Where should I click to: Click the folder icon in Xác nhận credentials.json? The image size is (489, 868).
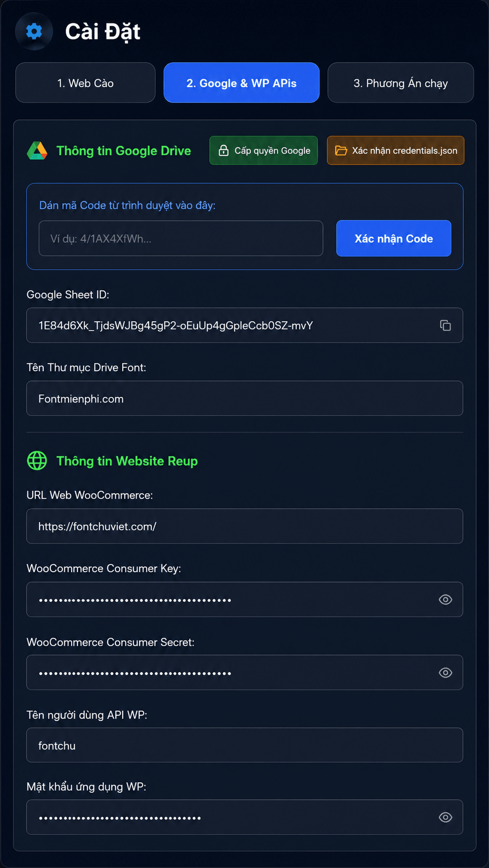click(x=341, y=151)
